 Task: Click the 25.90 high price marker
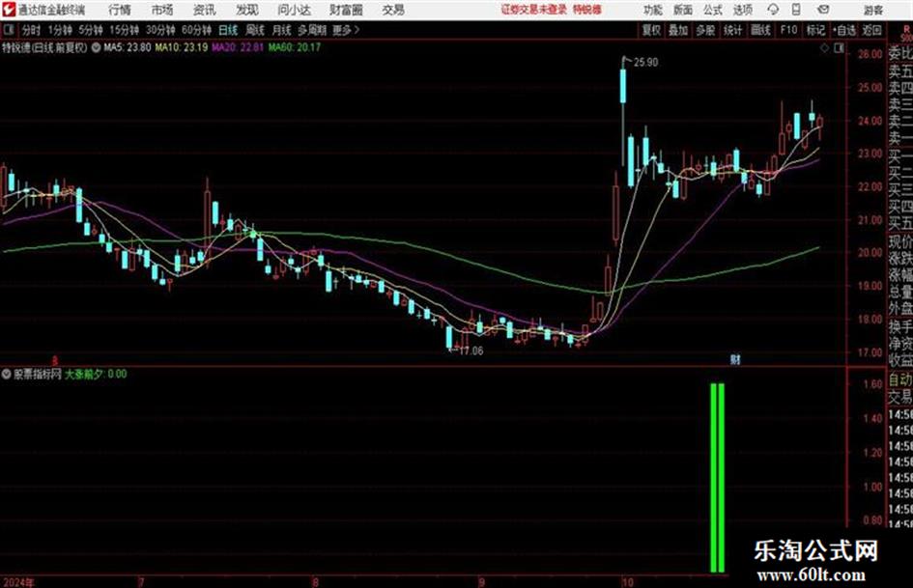(x=645, y=63)
